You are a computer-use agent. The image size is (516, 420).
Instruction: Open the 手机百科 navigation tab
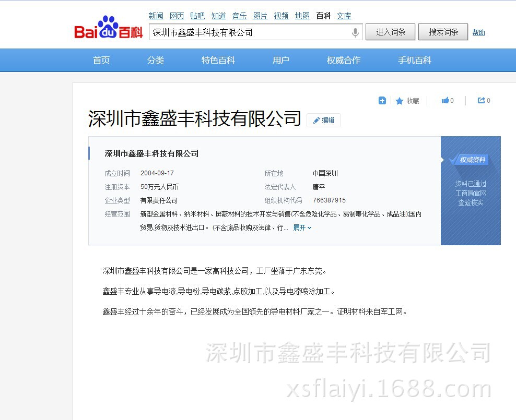click(415, 61)
